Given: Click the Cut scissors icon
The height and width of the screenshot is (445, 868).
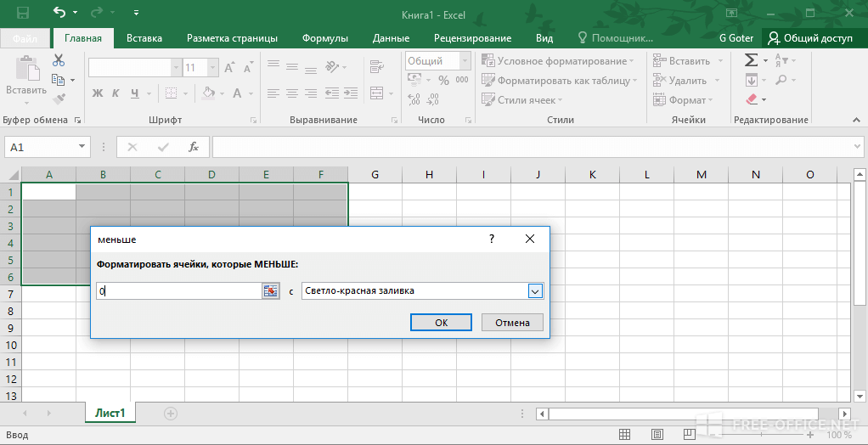Looking at the screenshot, I should (59, 60).
